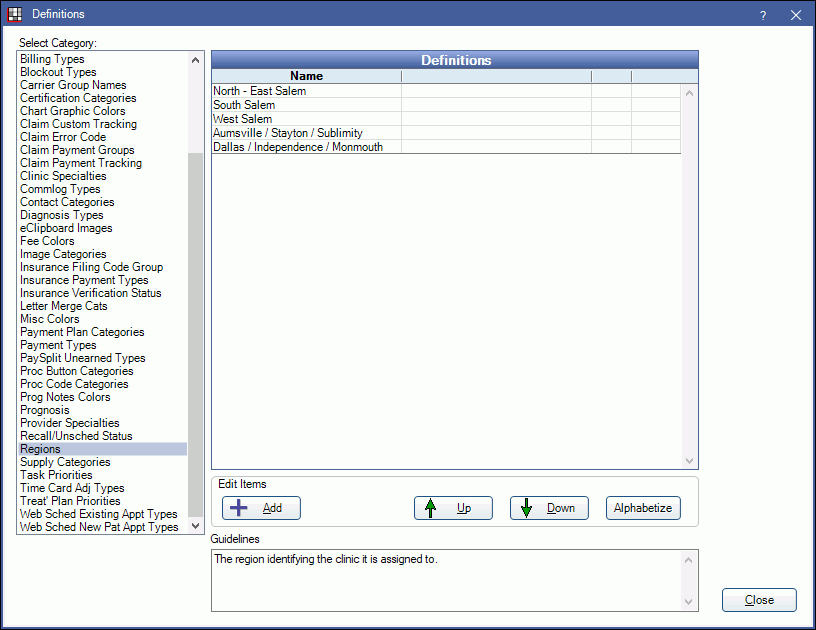Click the category list scrollbar thumb
The image size is (816, 630).
pyautogui.click(x=195, y=335)
